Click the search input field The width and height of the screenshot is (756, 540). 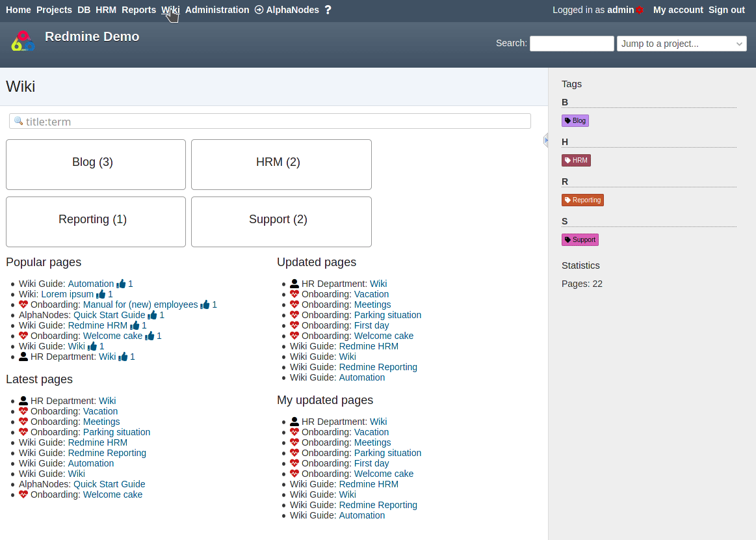click(x=571, y=44)
